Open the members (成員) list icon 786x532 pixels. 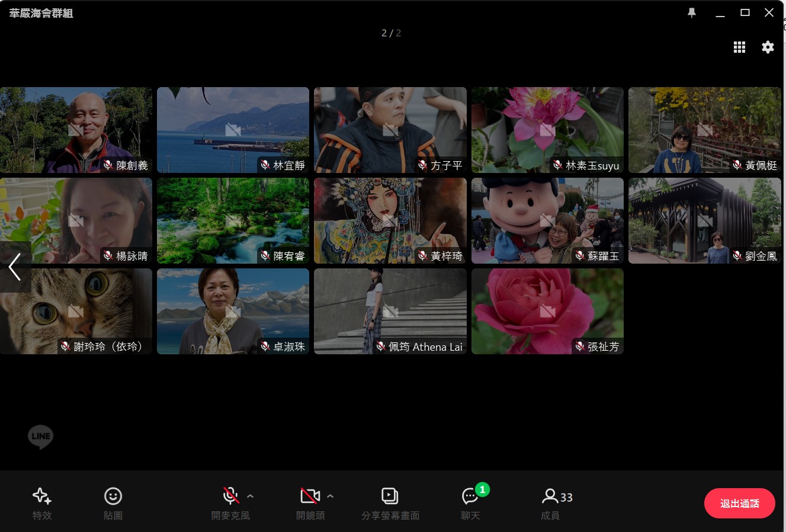tap(550, 496)
